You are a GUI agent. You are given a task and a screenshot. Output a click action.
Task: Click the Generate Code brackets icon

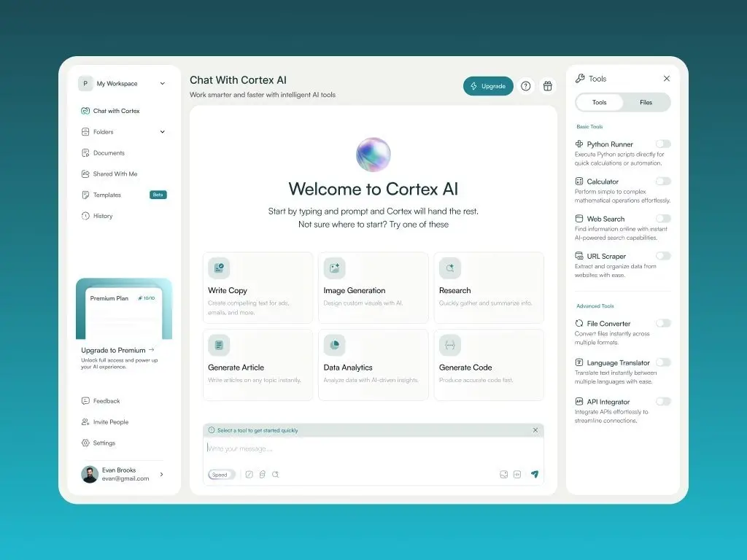click(x=450, y=345)
